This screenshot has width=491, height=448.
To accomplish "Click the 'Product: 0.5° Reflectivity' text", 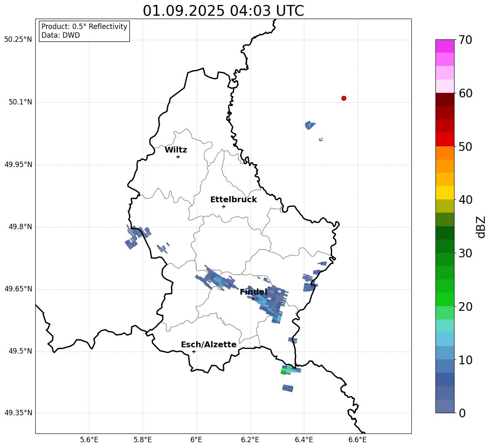I will (x=84, y=26).
